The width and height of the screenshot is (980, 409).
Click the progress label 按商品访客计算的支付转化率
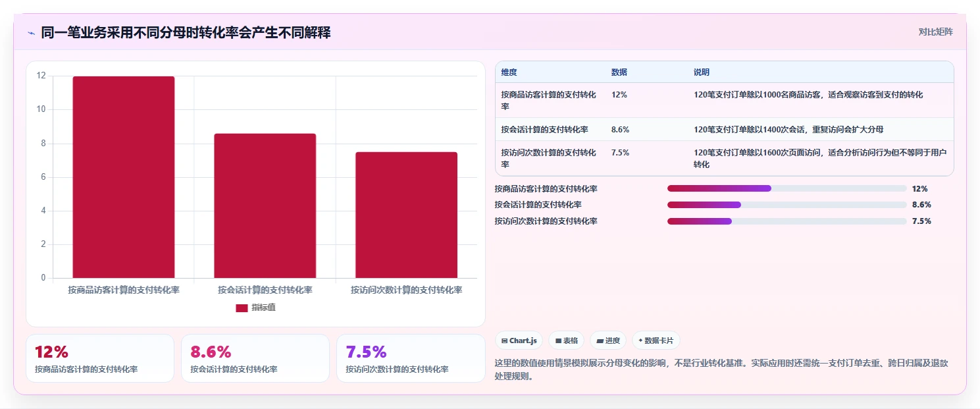(x=546, y=189)
